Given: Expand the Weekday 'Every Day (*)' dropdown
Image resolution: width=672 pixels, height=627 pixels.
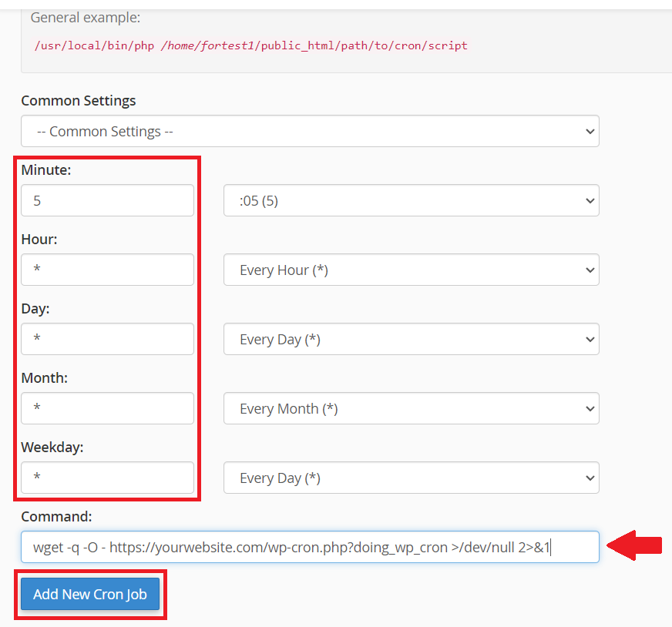Looking at the screenshot, I should pyautogui.click(x=411, y=478).
